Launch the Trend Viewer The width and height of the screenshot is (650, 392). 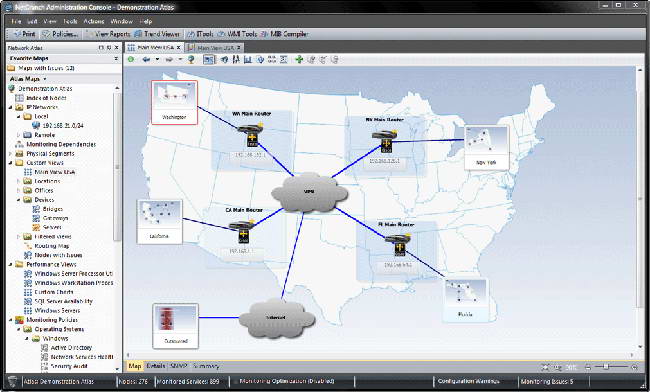[157, 34]
